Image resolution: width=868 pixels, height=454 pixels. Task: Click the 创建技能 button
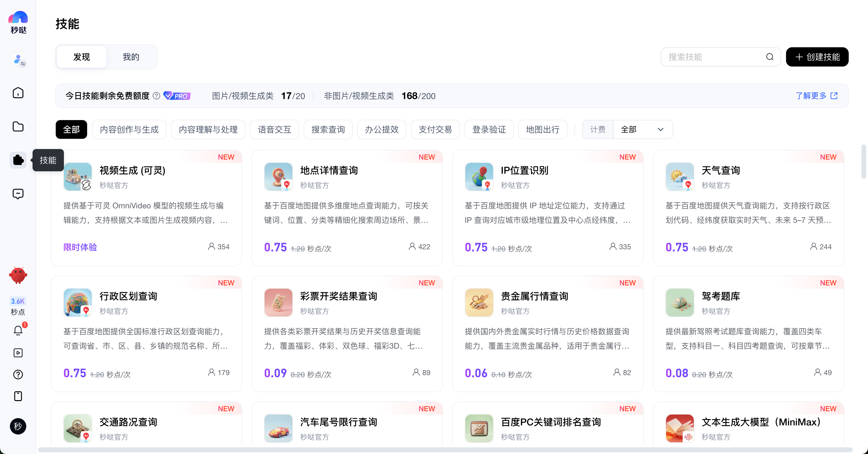[817, 57]
